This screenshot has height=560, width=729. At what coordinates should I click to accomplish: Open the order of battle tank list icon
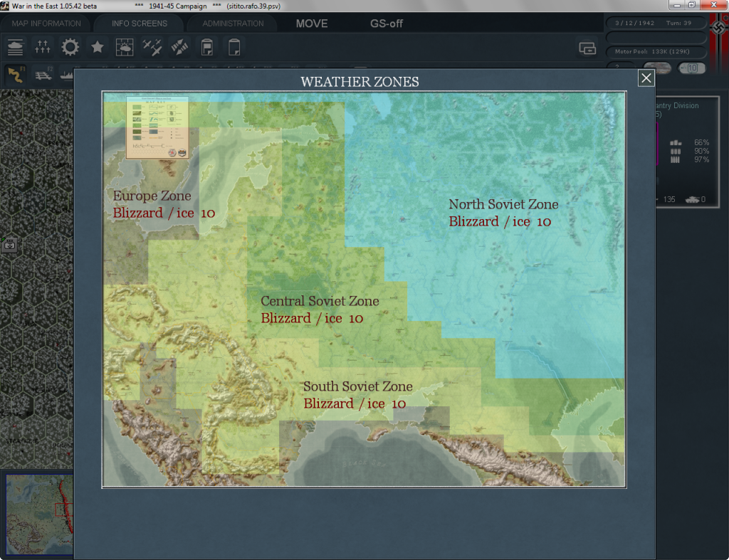pyautogui.click(x=16, y=47)
